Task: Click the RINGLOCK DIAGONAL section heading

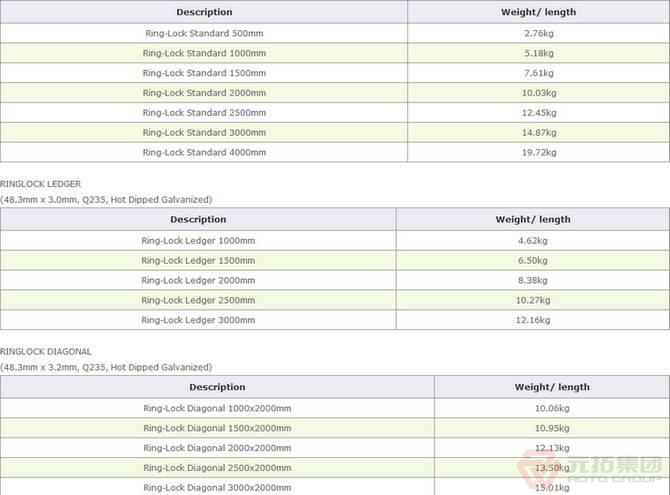Action: [46, 352]
